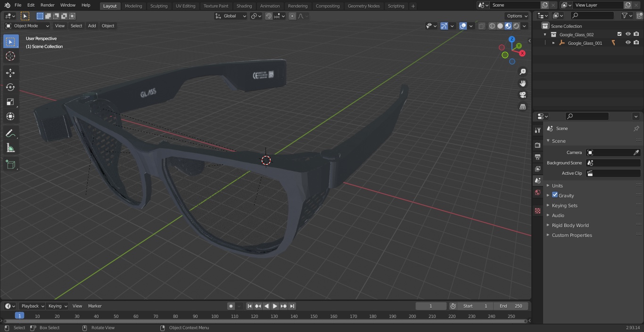Toggle Gravity checkbox
The width and height of the screenshot is (644, 332).
(555, 195)
